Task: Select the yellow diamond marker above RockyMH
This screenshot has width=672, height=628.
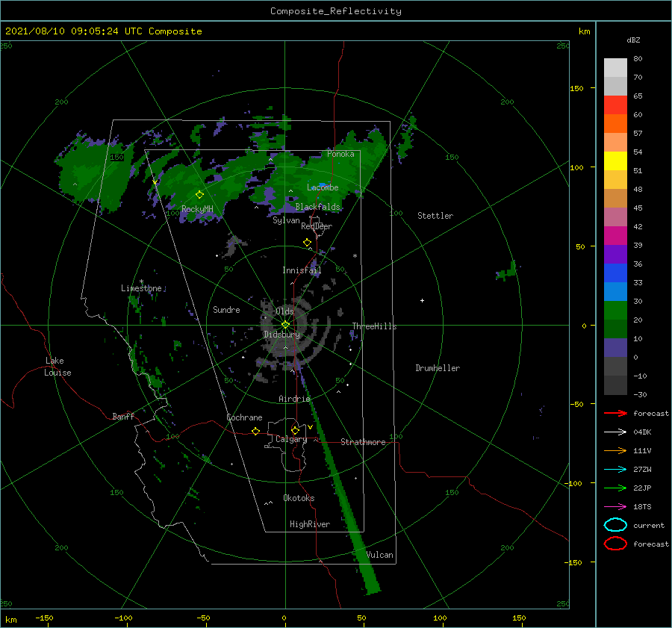Action: (199, 195)
